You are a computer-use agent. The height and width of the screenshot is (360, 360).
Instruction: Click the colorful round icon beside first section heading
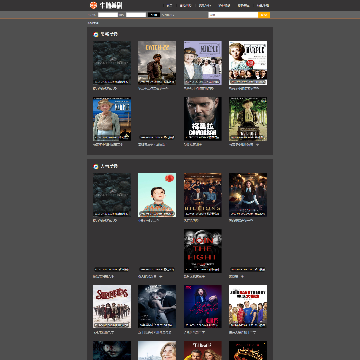pyautogui.click(x=96, y=34)
